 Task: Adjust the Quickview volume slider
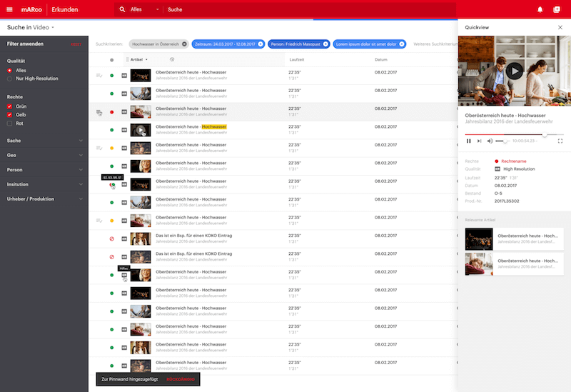502,141
